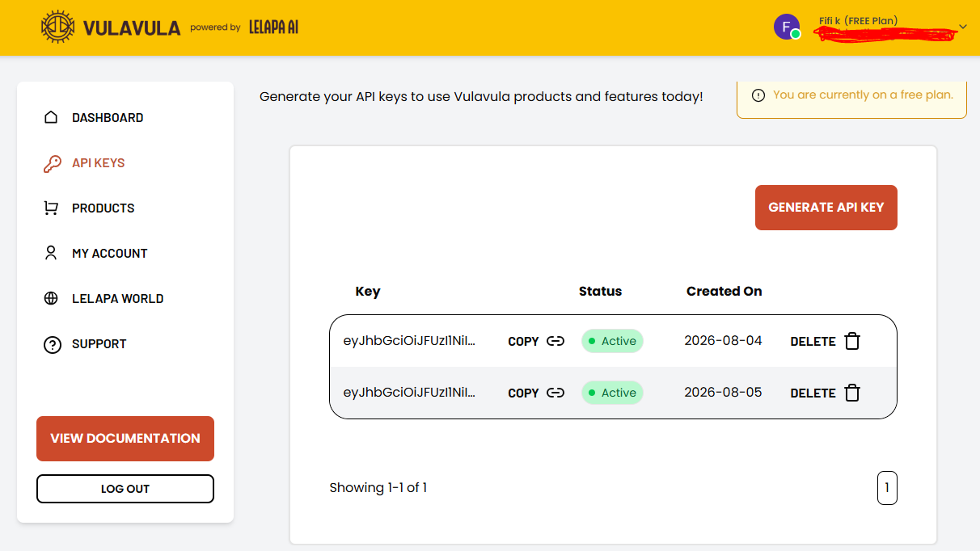
Task: Click DELETE label for 2026-08-05 key
Action: [813, 393]
